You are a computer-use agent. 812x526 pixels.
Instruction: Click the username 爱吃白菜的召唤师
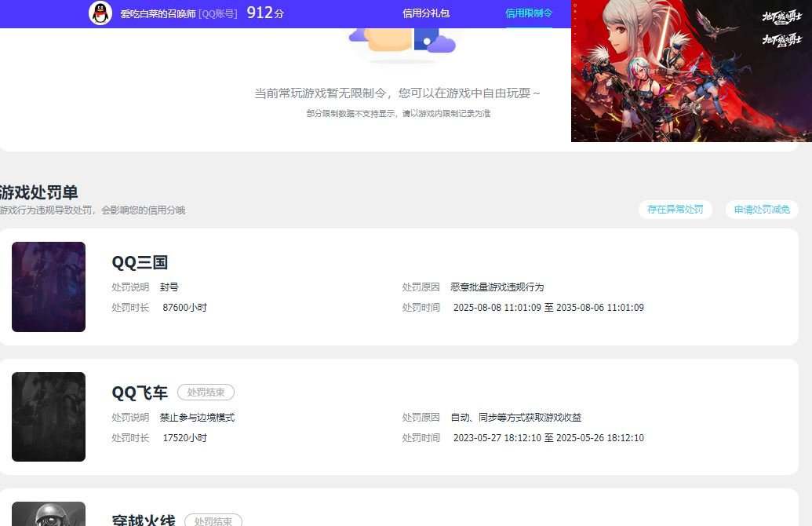pyautogui.click(x=158, y=14)
